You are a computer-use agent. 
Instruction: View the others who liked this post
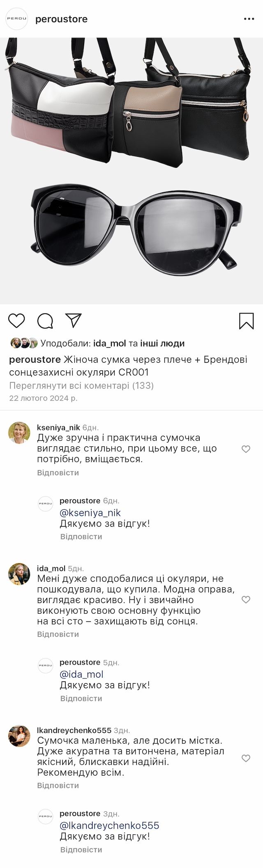tap(162, 344)
